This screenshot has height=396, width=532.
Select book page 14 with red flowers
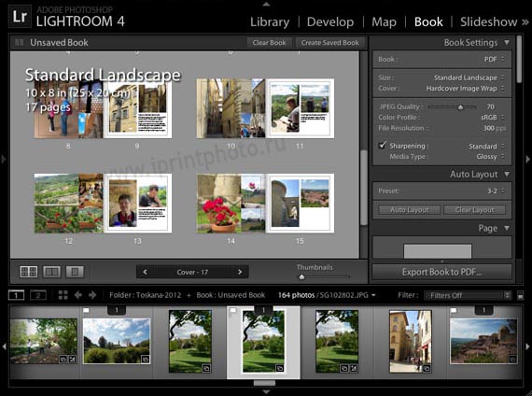(x=231, y=204)
